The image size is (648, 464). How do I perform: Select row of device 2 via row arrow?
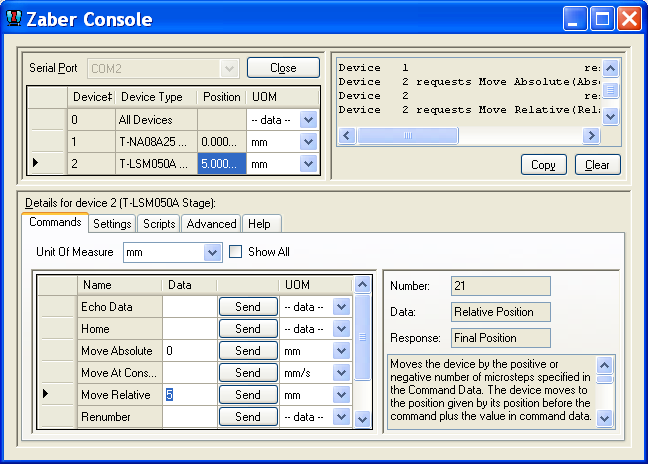(x=36, y=163)
